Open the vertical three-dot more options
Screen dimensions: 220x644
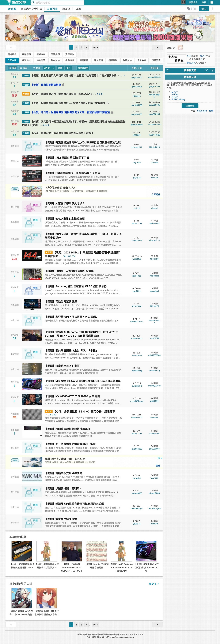(212, 9)
